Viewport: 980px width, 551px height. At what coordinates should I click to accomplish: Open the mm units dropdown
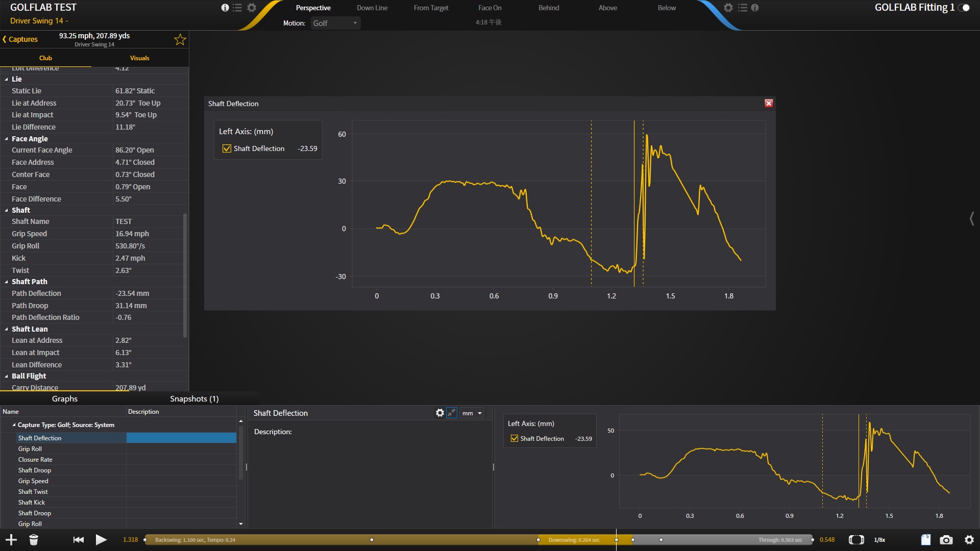[x=472, y=413]
